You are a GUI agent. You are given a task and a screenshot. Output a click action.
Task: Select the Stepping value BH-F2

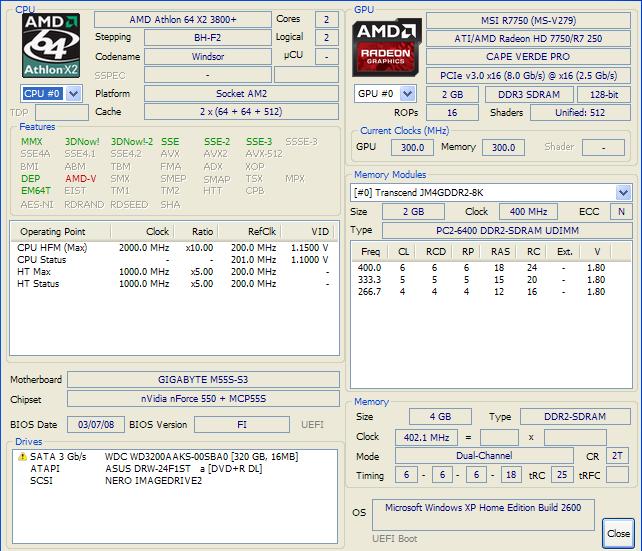[x=208, y=38]
